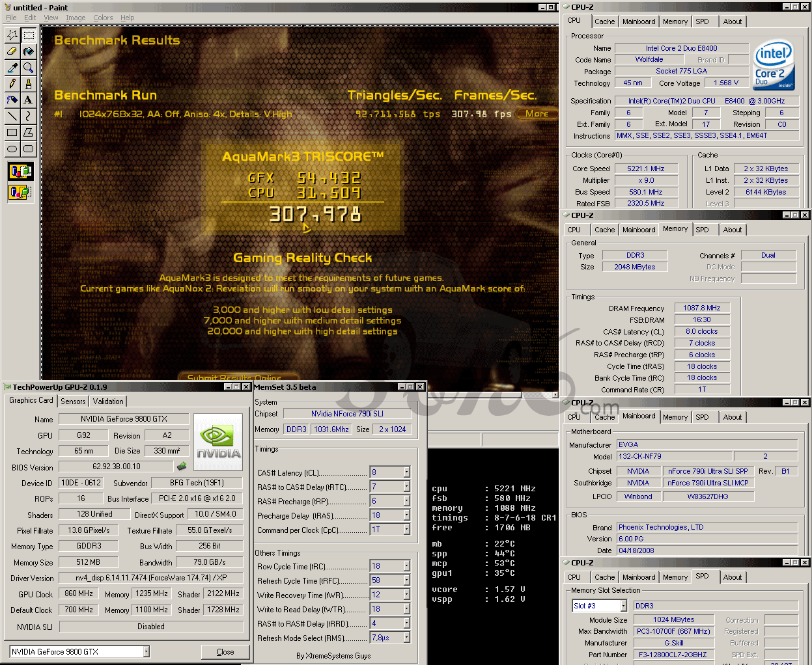Choose the Eraser tool in Paint

(12, 51)
